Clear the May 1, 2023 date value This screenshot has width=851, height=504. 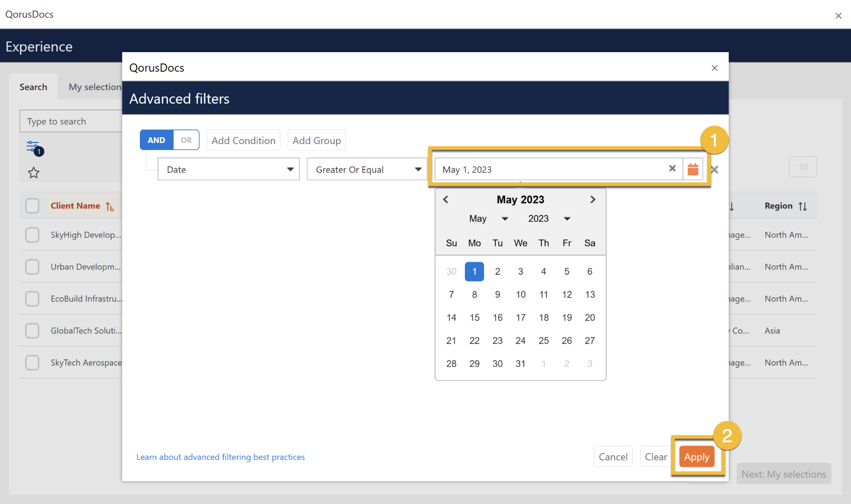point(672,169)
